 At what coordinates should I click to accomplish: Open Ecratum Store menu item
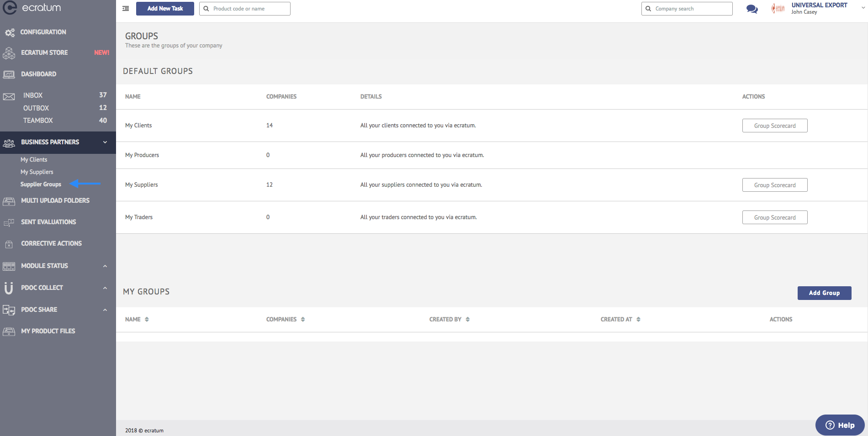point(44,53)
